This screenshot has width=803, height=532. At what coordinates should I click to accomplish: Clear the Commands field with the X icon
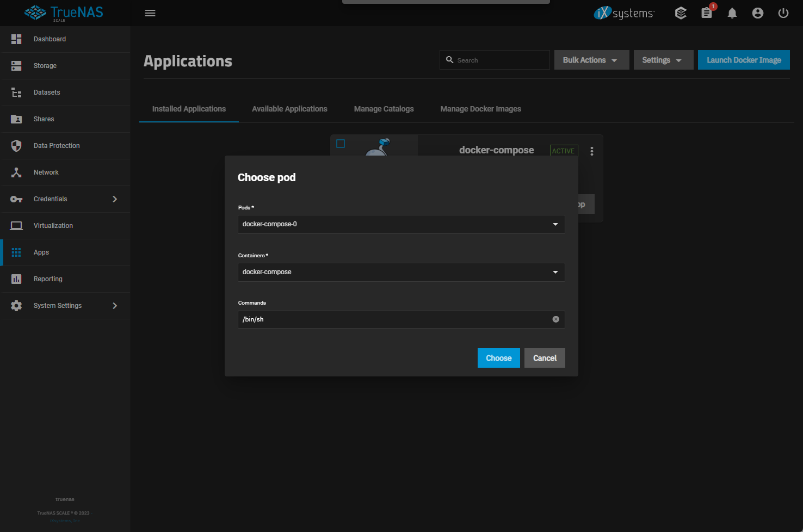click(555, 319)
